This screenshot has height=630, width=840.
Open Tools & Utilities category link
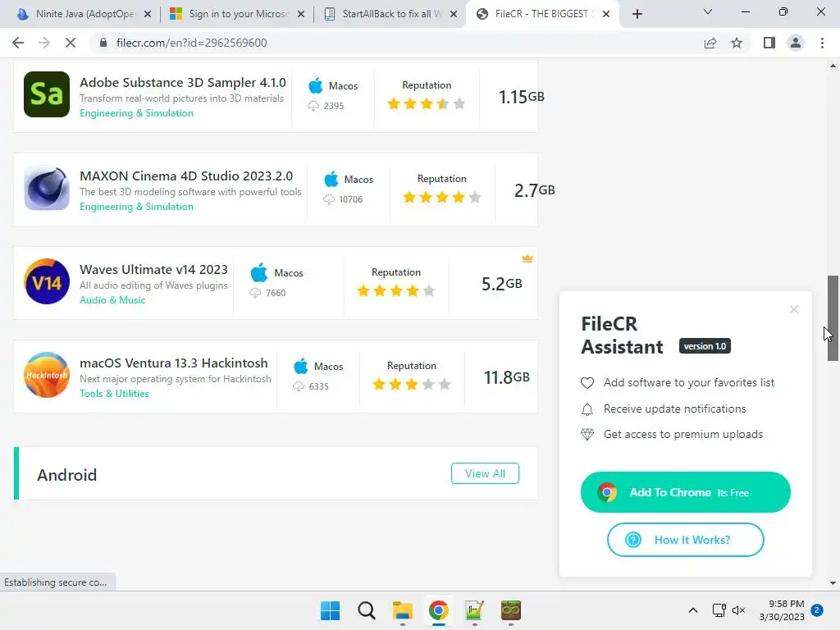click(114, 394)
